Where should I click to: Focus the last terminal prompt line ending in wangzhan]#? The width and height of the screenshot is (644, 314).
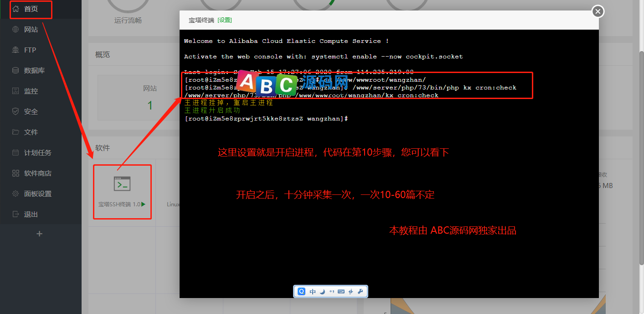click(x=266, y=119)
